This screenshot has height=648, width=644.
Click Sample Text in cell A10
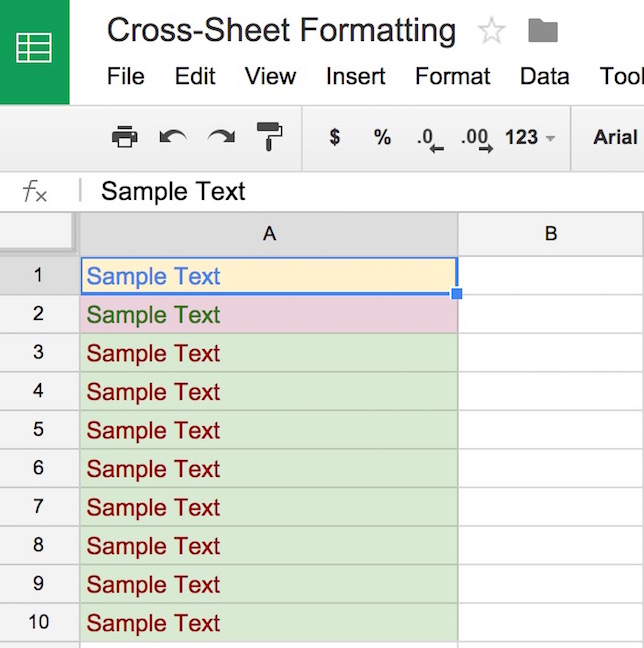pyautogui.click(x=153, y=623)
